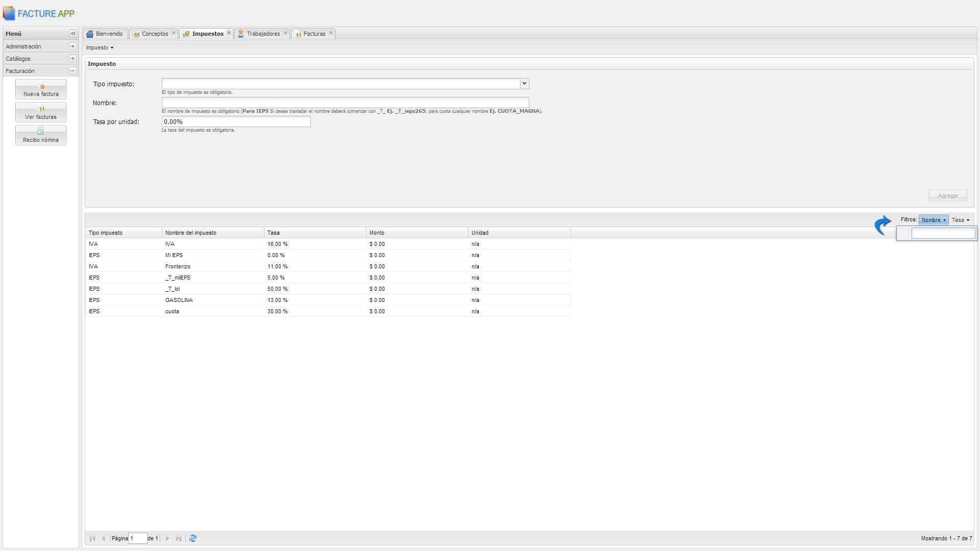Close the Facturas tab
This screenshot has width=980, height=551.
click(331, 33)
